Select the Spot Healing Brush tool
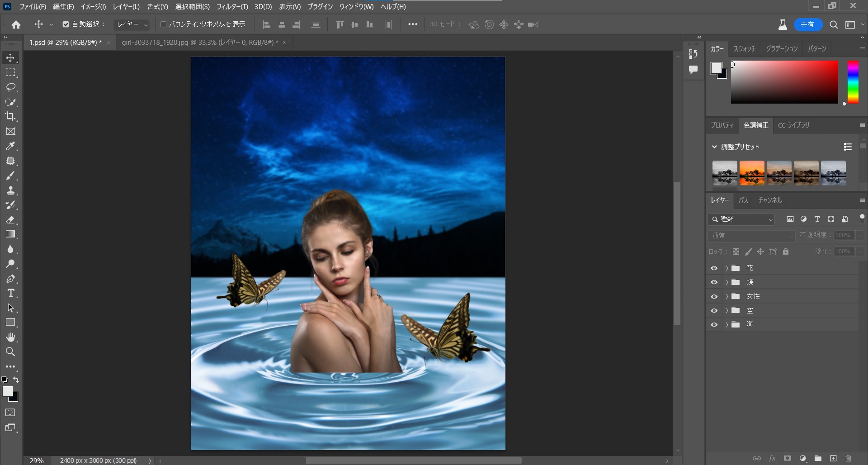The height and width of the screenshot is (465, 868). click(10, 161)
